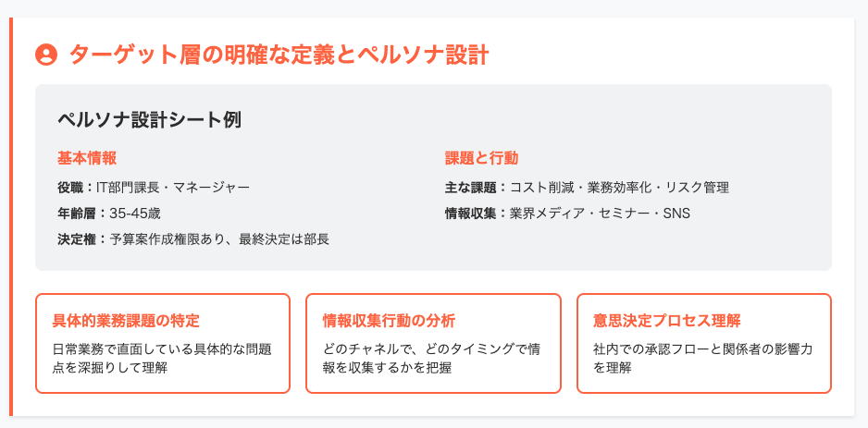
Task: Click the 基本情報 subheading
Action: (87, 158)
